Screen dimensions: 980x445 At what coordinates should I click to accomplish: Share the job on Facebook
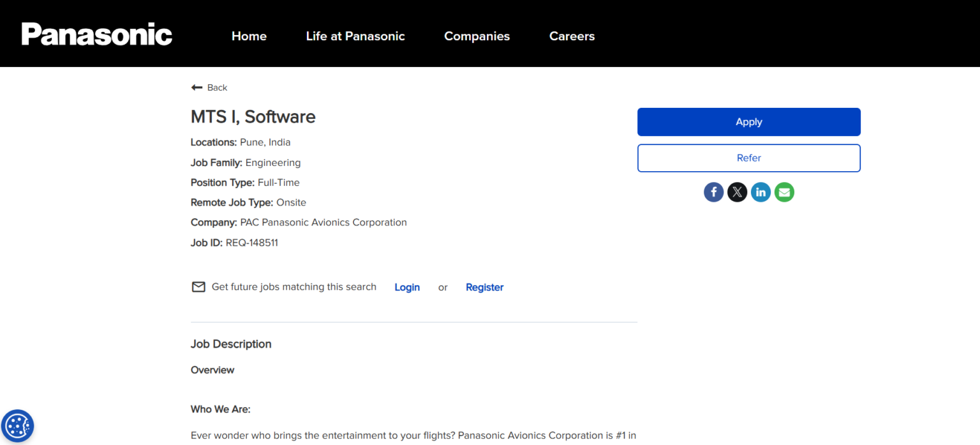pos(713,192)
